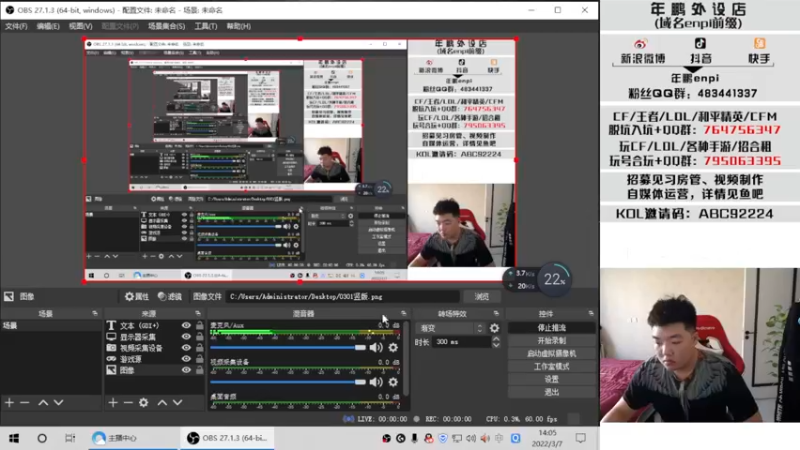Decrease the 时长 duration with the down arrow
The height and width of the screenshot is (450, 800).
click(x=496, y=345)
